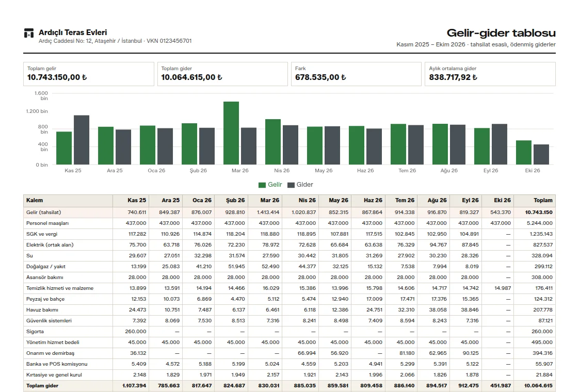Click the Havuz bakımı row label

[x=42, y=309]
